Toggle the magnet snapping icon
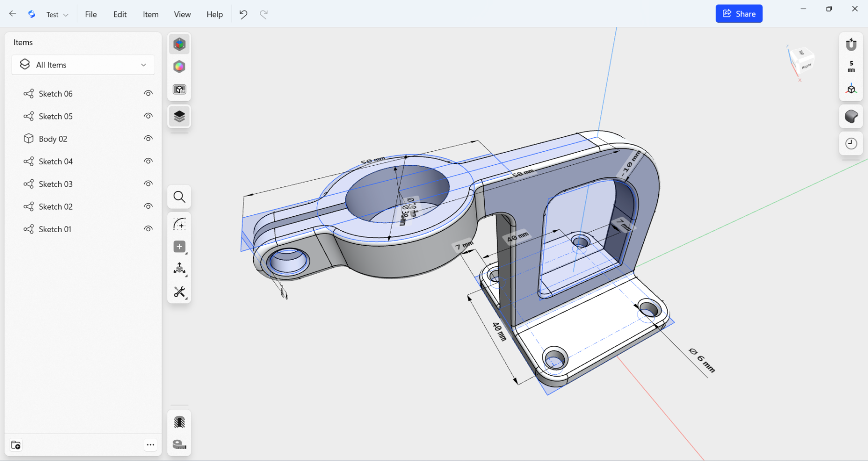This screenshot has width=868, height=461. (851, 45)
